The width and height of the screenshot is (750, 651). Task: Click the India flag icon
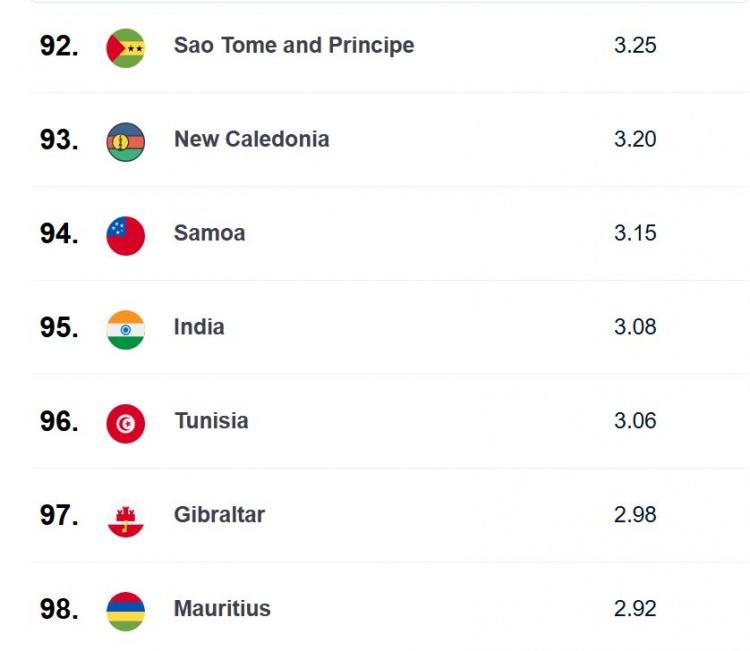[125, 330]
